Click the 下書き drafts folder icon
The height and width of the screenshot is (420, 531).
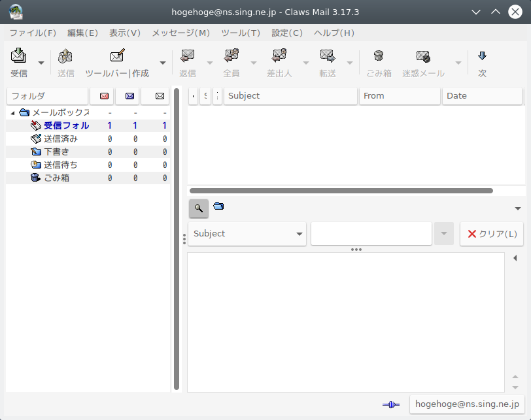(x=35, y=152)
